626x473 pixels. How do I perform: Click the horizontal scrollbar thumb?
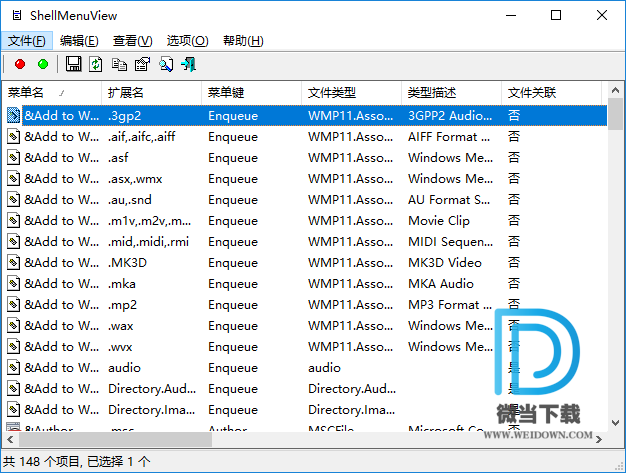[115, 439]
